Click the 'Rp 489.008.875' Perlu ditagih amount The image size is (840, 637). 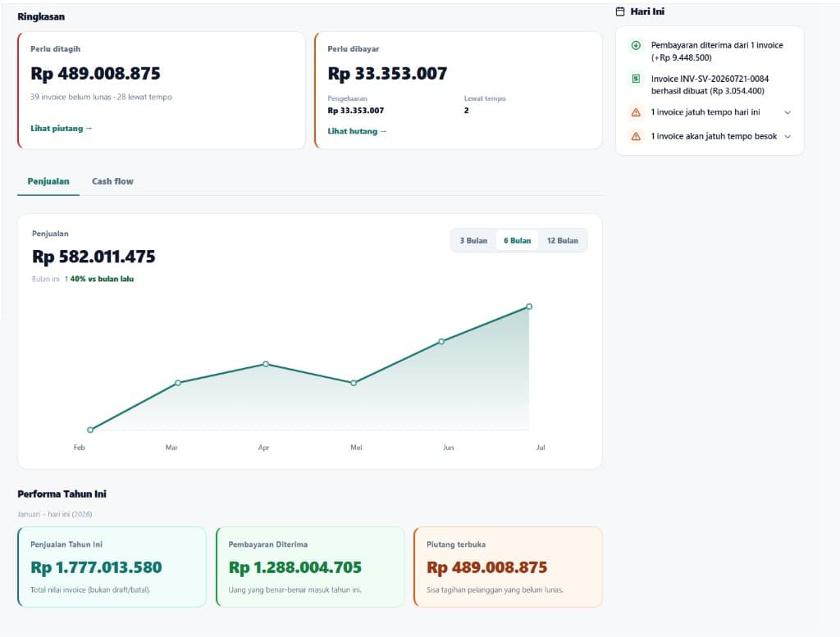[x=95, y=73]
